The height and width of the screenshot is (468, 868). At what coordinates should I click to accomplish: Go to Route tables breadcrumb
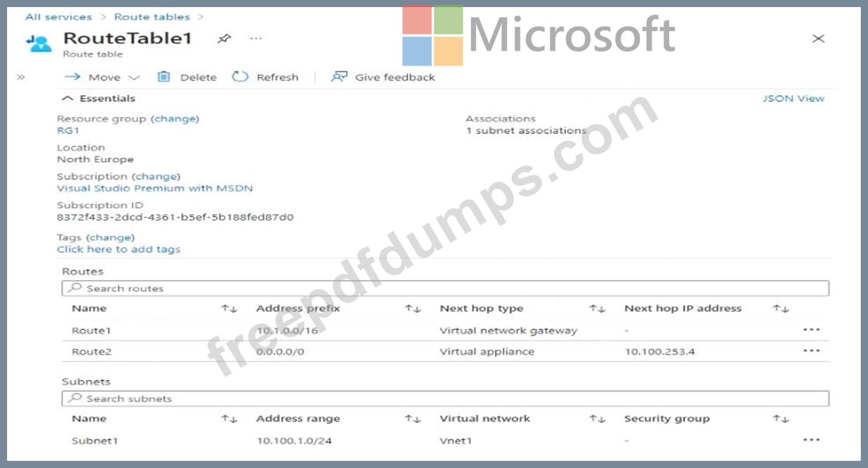(152, 17)
